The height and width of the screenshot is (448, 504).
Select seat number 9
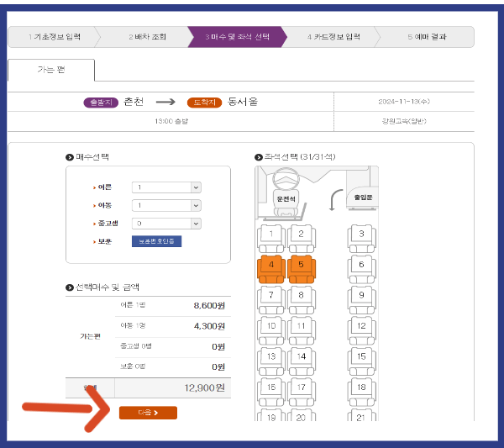pyautogui.click(x=361, y=300)
